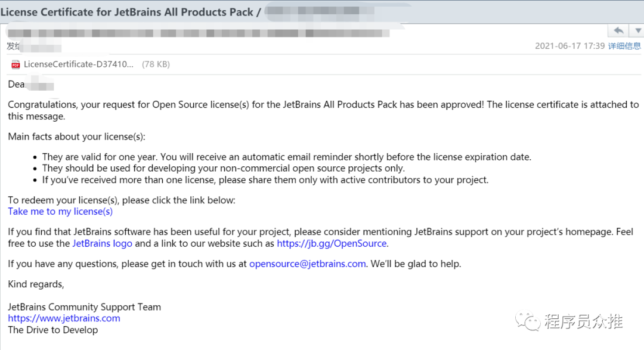Click the 'The Drive to Develop' tagline
Image resolution: width=644 pixels, height=350 pixels.
(x=52, y=330)
